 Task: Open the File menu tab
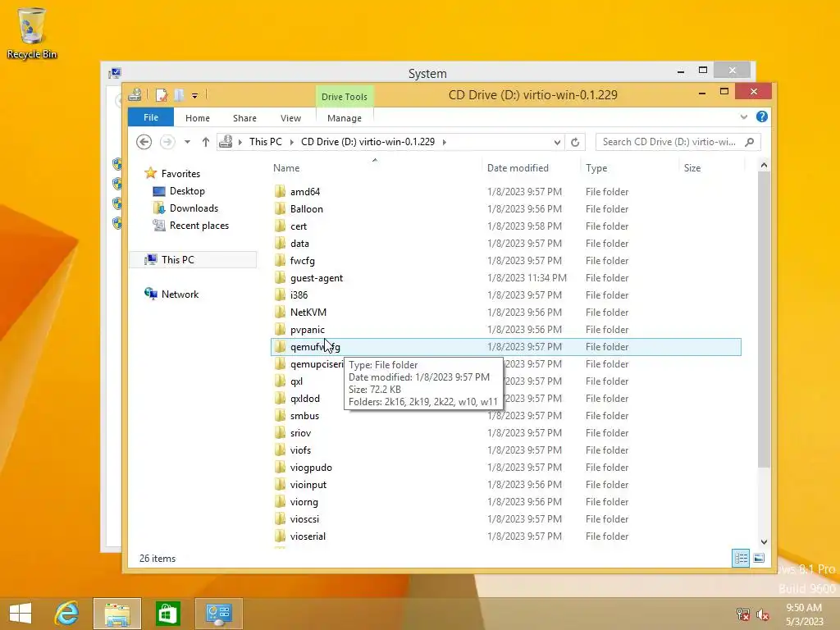coord(151,117)
